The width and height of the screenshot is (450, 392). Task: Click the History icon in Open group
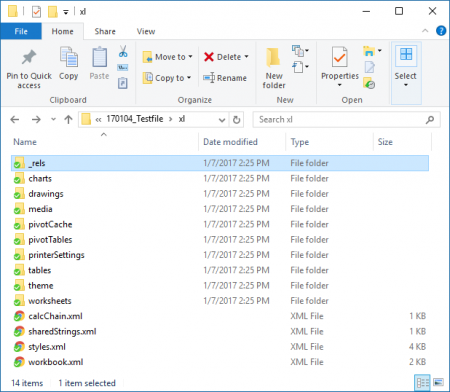(x=369, y=83)
